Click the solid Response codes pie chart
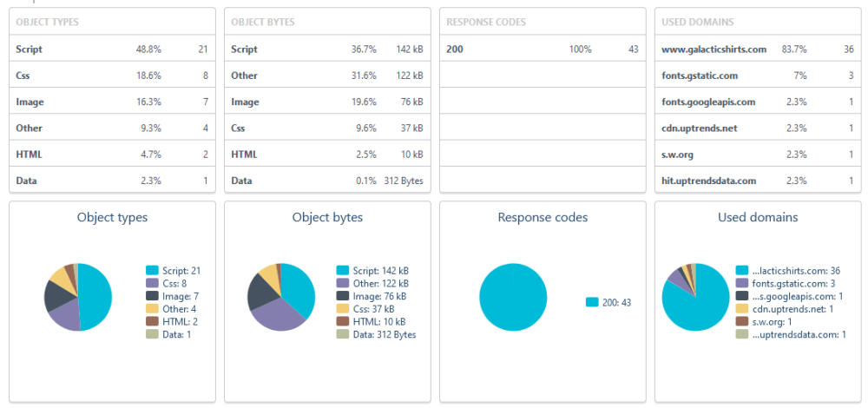The width and height of the screenshot is (868, 408). click(513, 297)
